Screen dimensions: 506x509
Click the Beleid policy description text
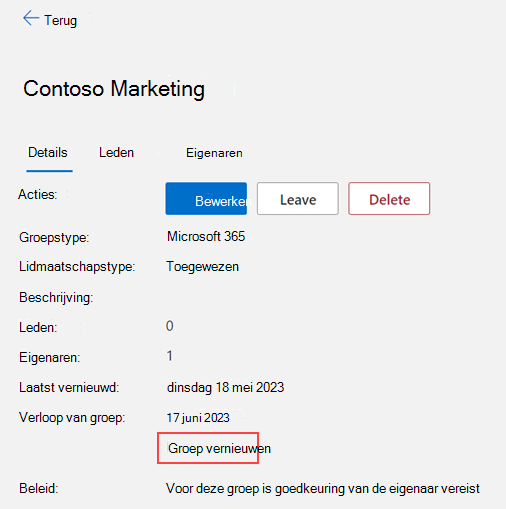coord(323,489)
